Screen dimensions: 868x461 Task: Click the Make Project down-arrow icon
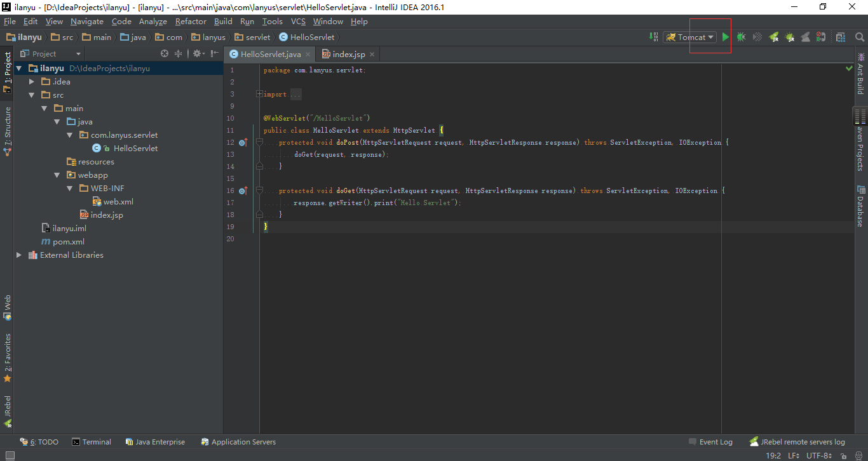pos(654,37)
